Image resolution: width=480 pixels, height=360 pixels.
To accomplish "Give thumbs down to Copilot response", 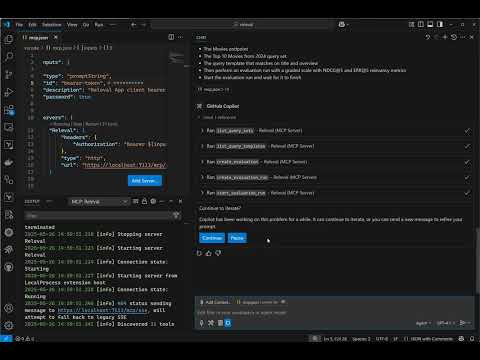I will (218, 254).
